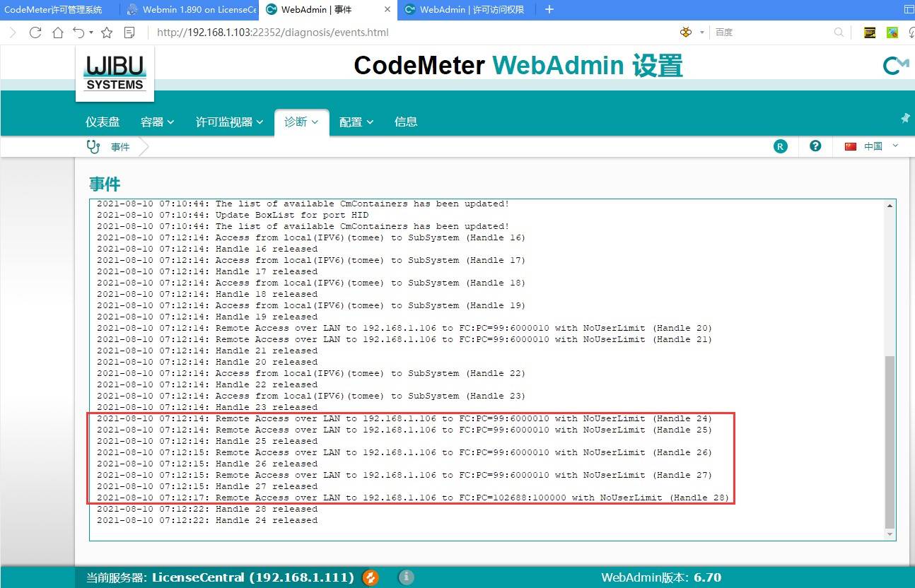
Task: Click the info icon in the footer
Action: [x=406, y=577]
